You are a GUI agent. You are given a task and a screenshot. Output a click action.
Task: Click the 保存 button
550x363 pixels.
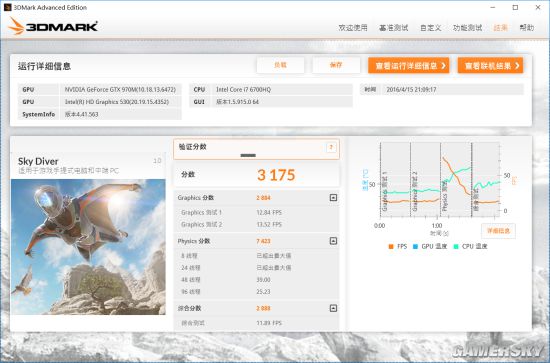pyautogui.click(x=336, y=65)
